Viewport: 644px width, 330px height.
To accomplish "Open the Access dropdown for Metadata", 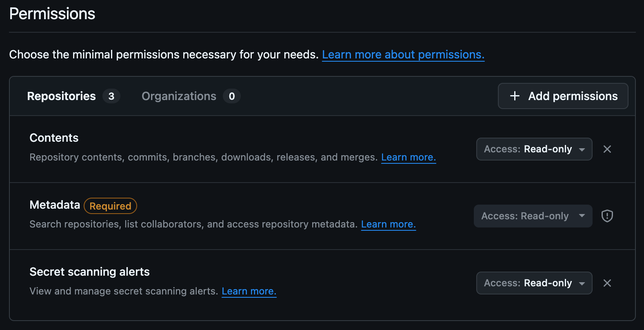I will click(x=533, y=216).
